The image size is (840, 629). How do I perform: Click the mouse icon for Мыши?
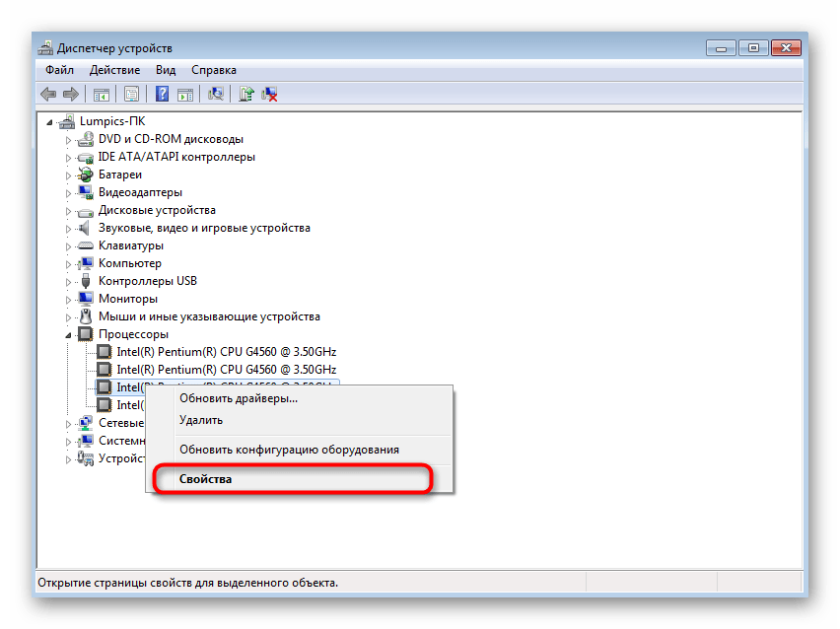(x=85, y=316)
